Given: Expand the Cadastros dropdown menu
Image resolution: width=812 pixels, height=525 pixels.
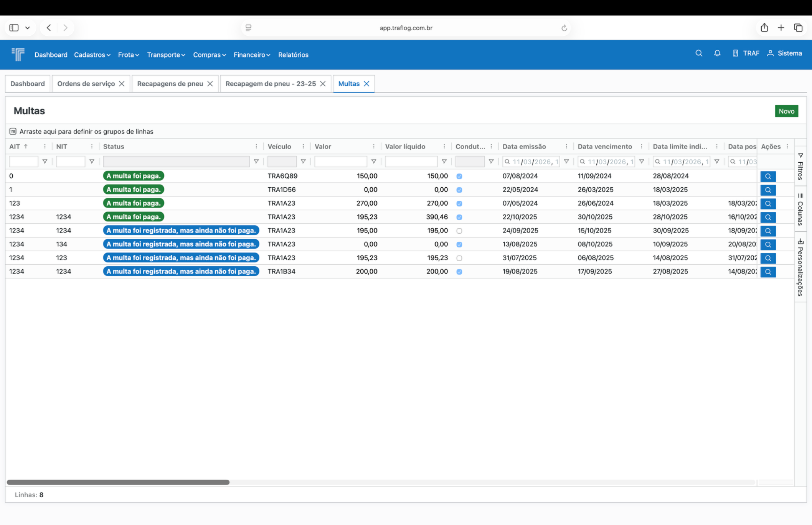Looking at the screenshot, I should 92,55.
